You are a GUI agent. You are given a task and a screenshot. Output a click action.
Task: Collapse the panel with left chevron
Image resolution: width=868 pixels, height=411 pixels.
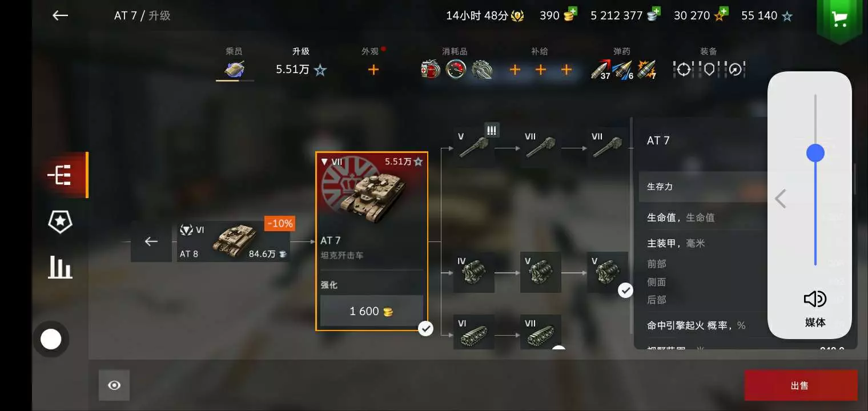point(781,199)
